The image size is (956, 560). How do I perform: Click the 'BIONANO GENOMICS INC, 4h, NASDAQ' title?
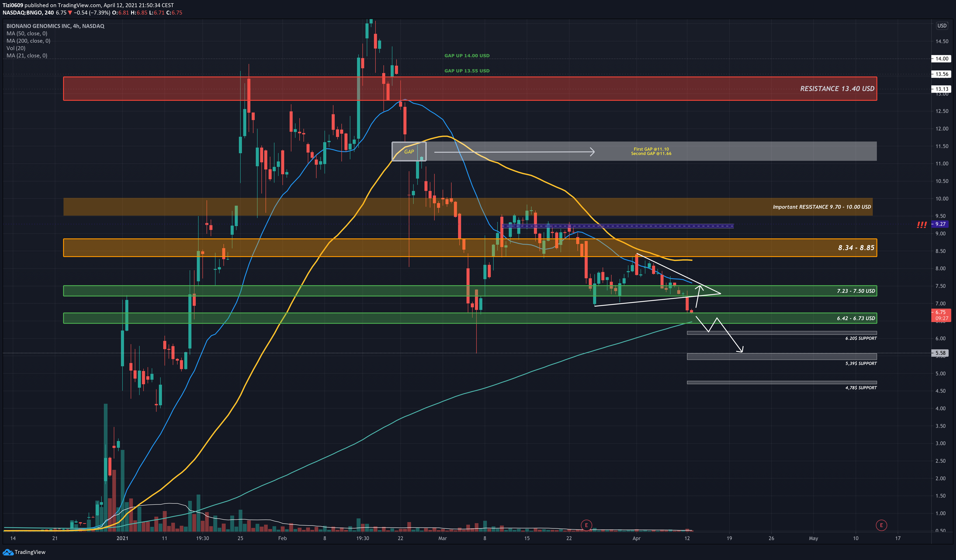[55, 26]
